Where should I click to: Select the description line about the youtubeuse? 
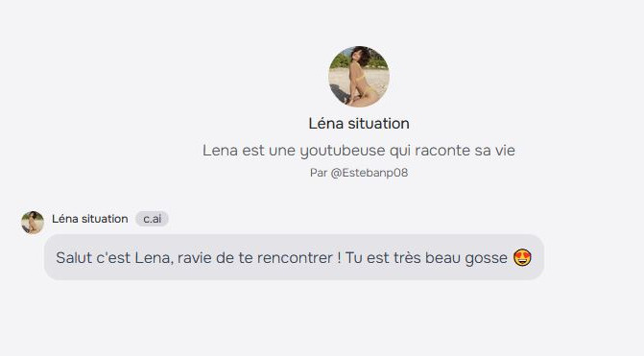tap(359, 151)
